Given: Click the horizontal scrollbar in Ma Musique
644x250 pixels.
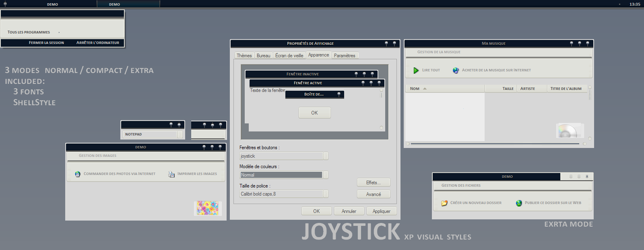Looking at the screenshot, I should pyautogui.click(x=495, y=144).
